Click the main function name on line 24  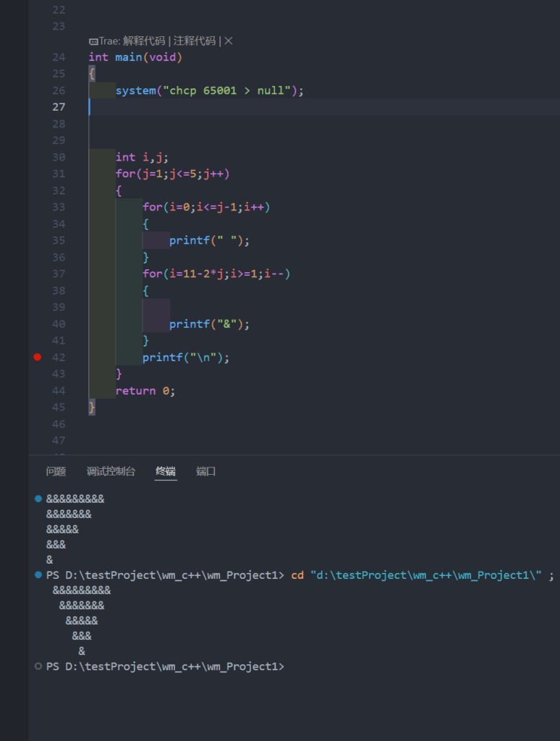(x=130, y=57)
